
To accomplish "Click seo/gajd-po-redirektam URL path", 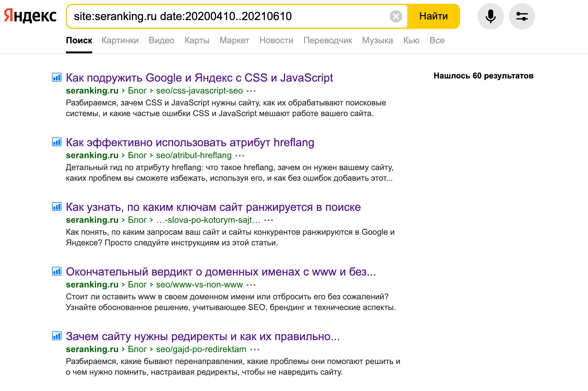I will 201,349.
